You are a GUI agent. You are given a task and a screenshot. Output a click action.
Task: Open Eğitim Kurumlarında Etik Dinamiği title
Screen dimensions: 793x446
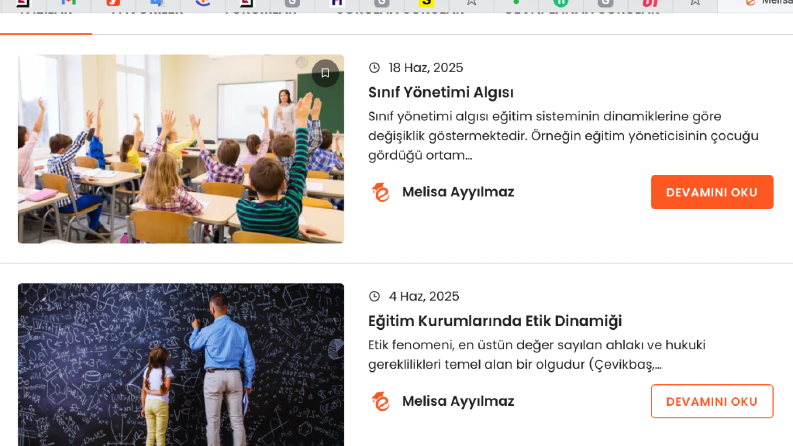tap(495, 321)
